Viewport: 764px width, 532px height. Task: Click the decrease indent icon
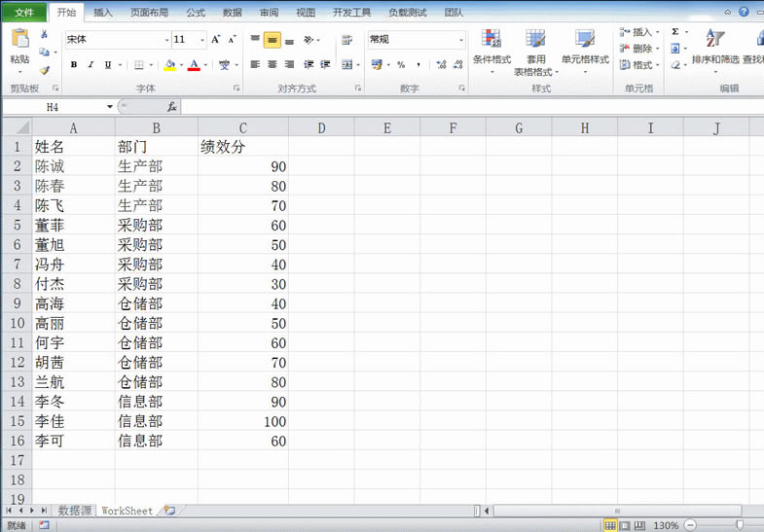click(309, 64)
